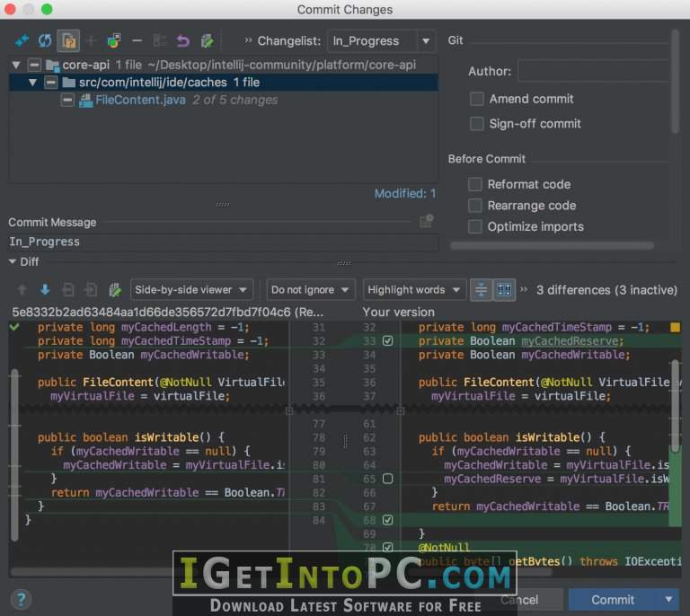
Task: Toggle Synchronize Scrolling icon
Action: pyautogui.click(x=504, y=290)
